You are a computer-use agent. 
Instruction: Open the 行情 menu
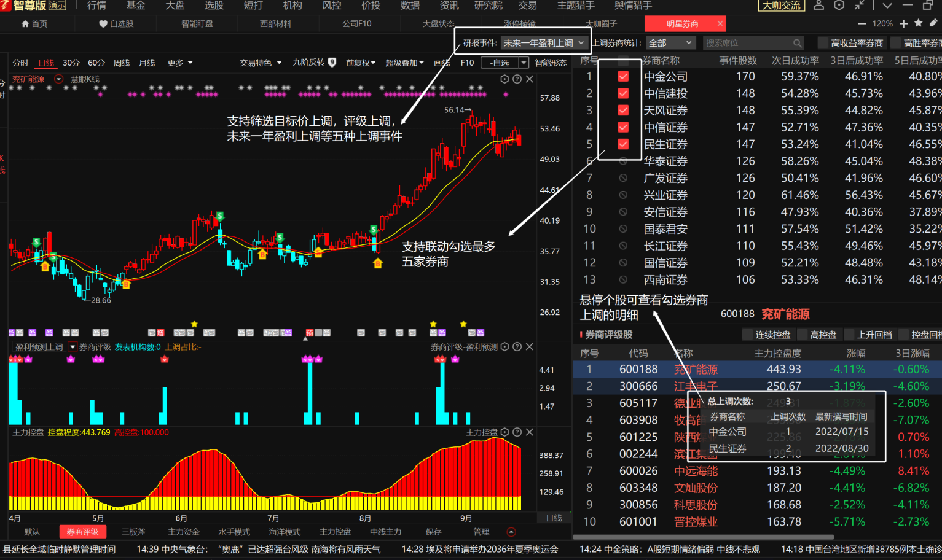(x=96, y=6)
